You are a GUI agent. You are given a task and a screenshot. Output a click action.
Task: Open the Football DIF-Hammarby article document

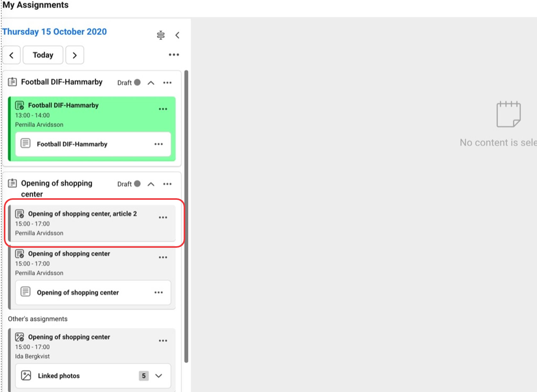coord(72,144)
